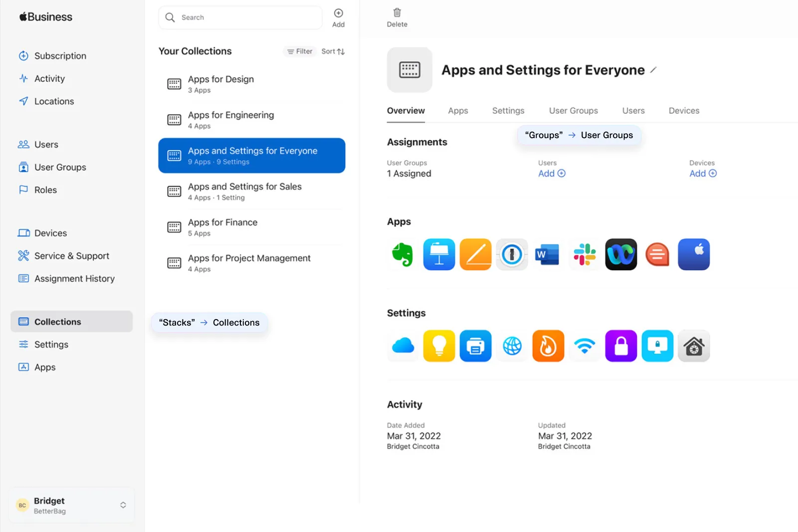
Task: Switch to the User Groups tab
Action: tap(574, 111)
